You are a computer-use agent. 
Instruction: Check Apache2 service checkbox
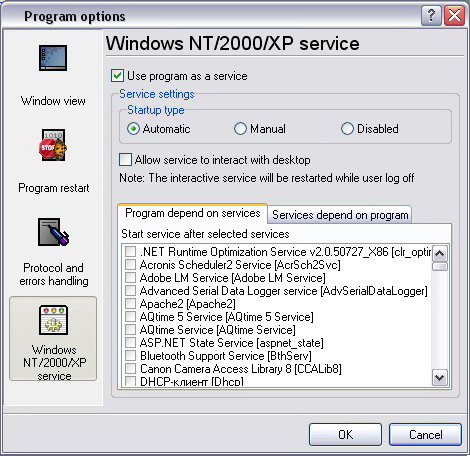tap(130, 304)
